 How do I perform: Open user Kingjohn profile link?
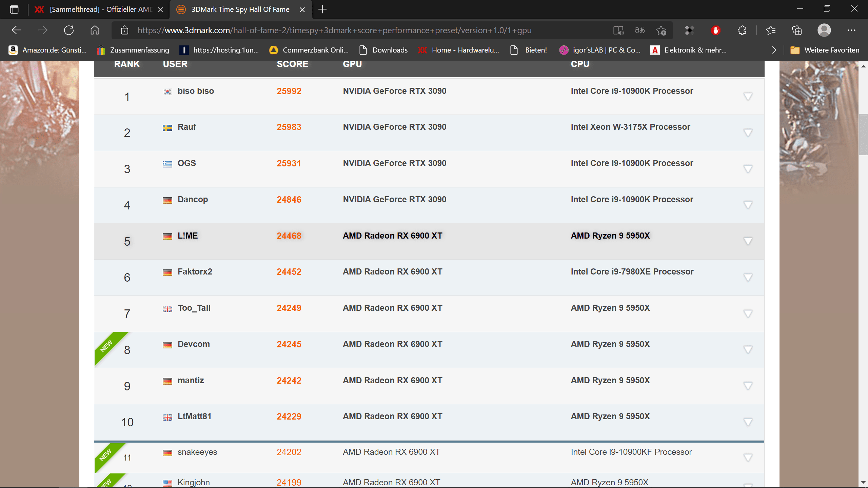click(194, 482)
